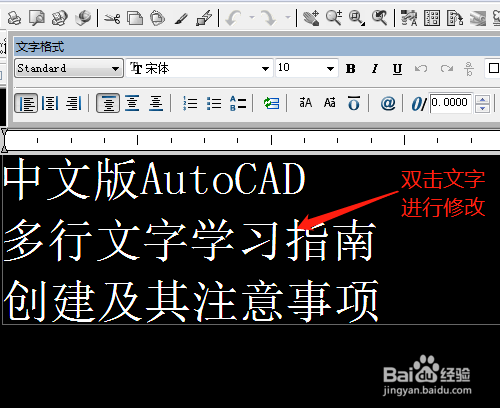500x408 pixels.
Task: Apply uppercase lettered list
Action: pos(238,103)
